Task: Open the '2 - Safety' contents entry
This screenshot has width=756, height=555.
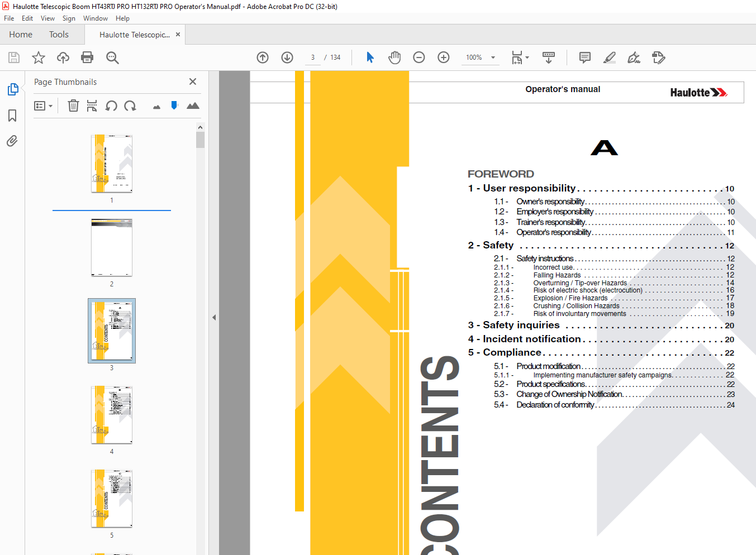Action: [x=601, y=246]
